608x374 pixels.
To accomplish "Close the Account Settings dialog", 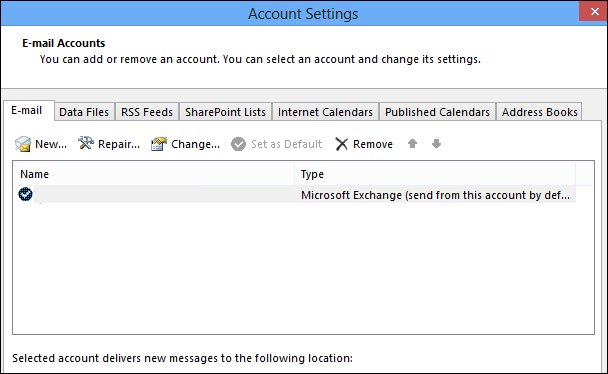I will [594, 12].
